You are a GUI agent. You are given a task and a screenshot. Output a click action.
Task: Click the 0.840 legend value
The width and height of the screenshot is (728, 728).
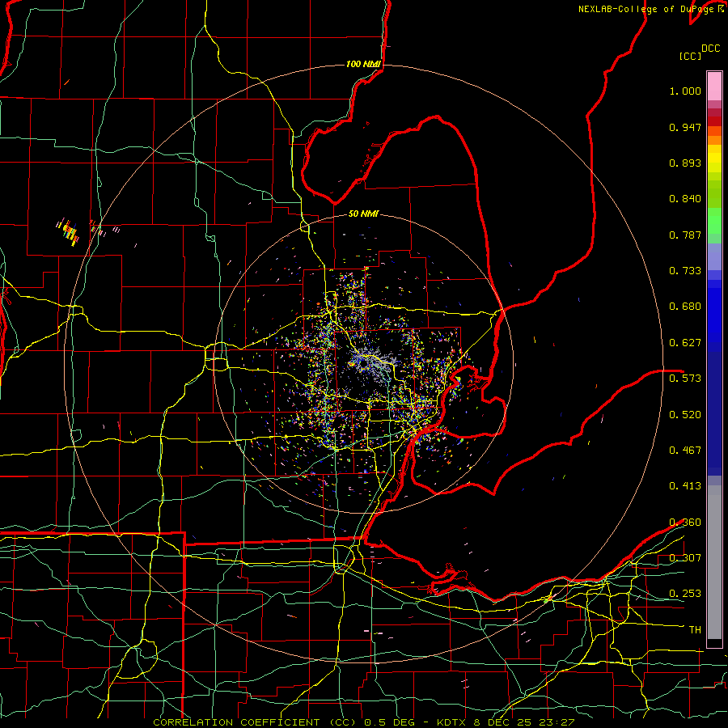click(685, 199)
